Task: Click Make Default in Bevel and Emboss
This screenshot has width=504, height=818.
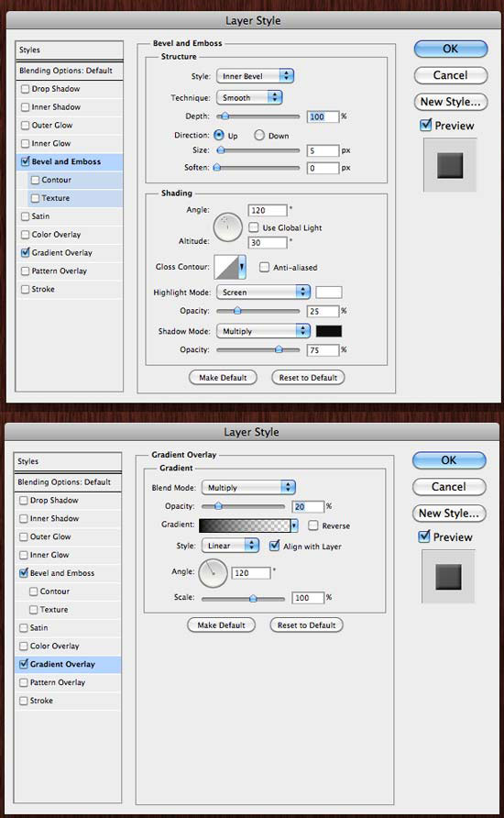Action: [223, 377]
